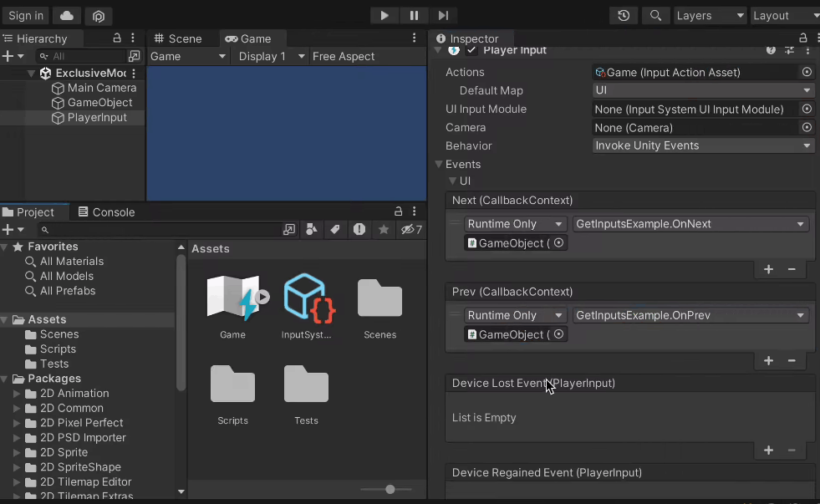This screenshot has height=504, width=820.
Task: Open the Layers dropdown
Action: coord(710,16)
